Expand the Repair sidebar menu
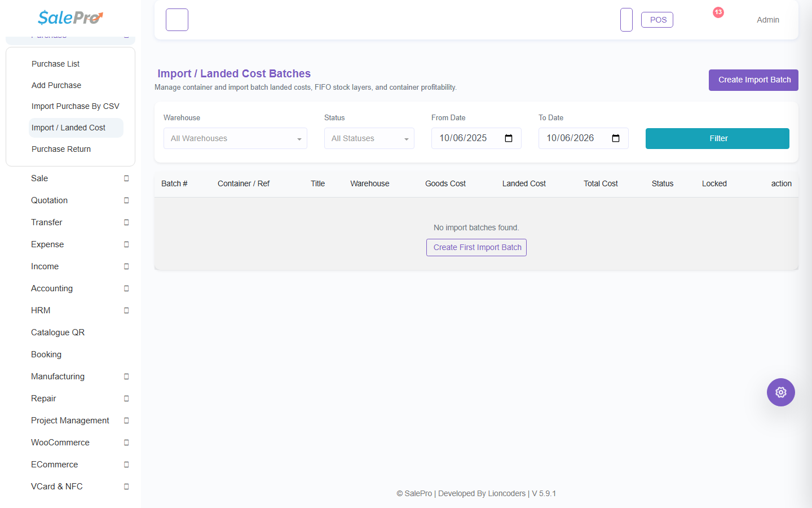 pyautogui.click(x=70, y=398)
